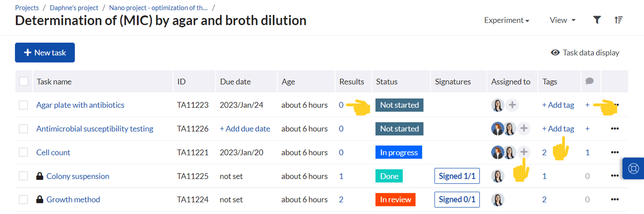Screen dimensions: 644x214
Task: Open the help lifebuoy widget
Action: point(633,168)
